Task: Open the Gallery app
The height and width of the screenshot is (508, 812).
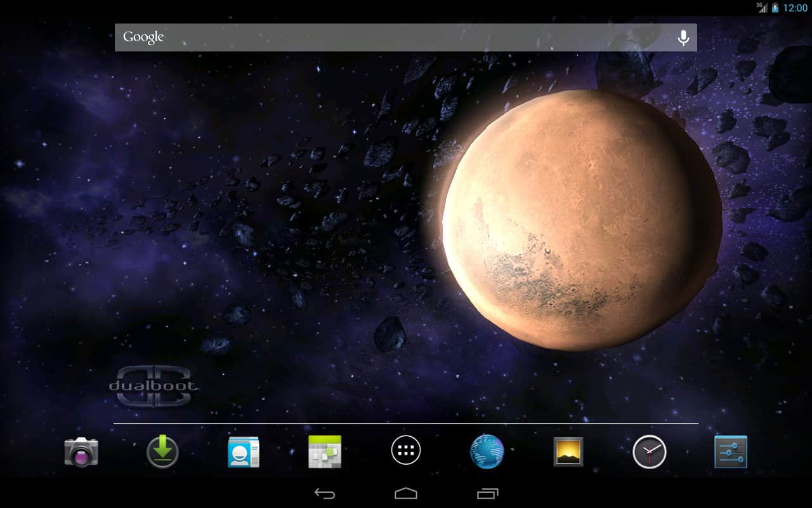Action: pos(568,452)
